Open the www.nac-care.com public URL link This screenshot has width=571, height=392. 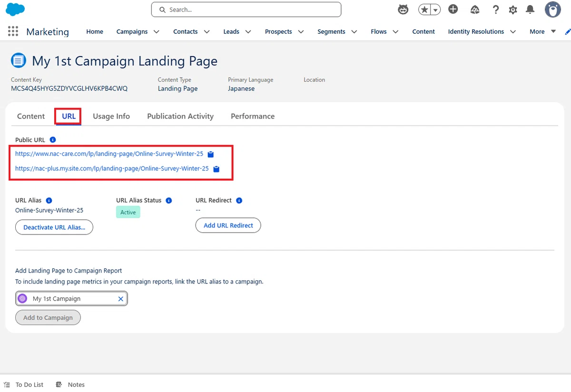[109, 154]
